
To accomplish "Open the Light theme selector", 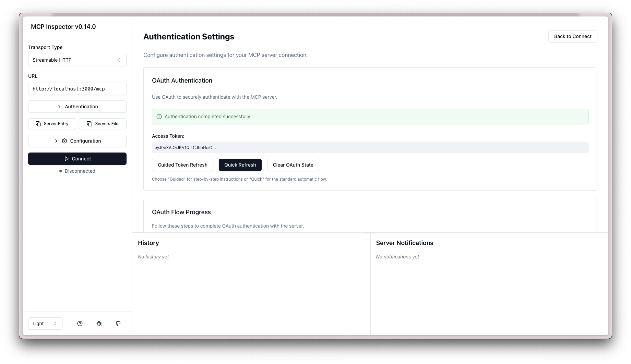I will 45,324.
